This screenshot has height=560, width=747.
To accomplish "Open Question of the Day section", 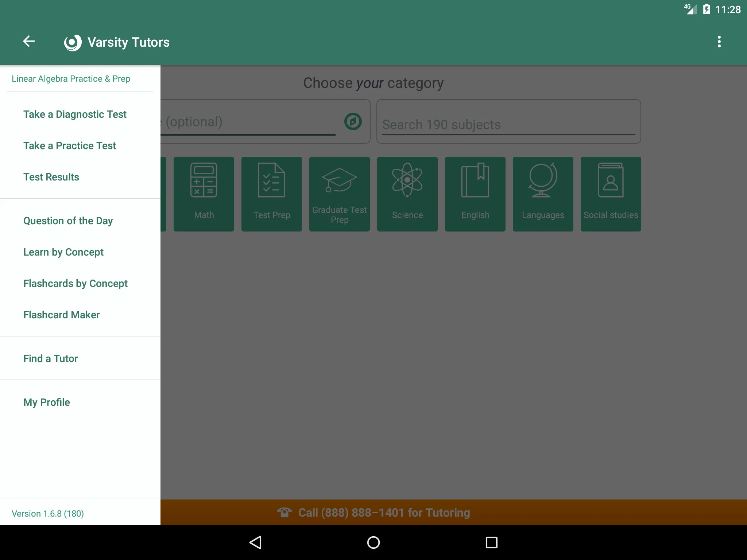I will [x=67, y=221].
